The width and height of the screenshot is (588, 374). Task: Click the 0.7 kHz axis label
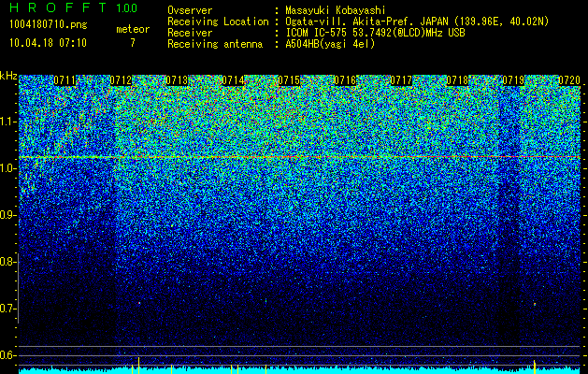coord(7,309)
